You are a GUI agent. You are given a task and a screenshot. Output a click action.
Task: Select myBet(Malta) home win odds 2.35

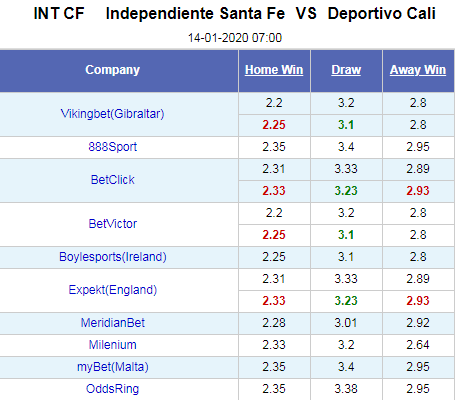(274, 367)
